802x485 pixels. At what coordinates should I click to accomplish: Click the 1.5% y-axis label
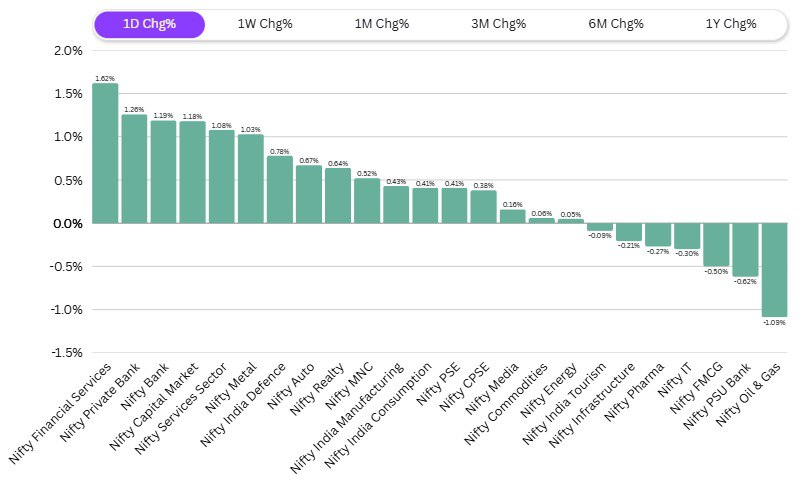tap(68, 94)
